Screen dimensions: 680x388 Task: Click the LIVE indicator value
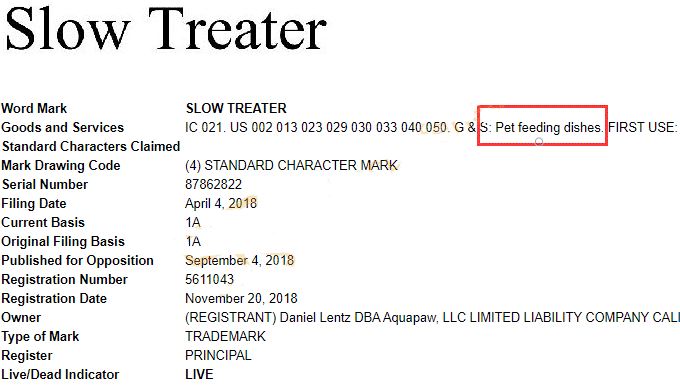[199, 374]
